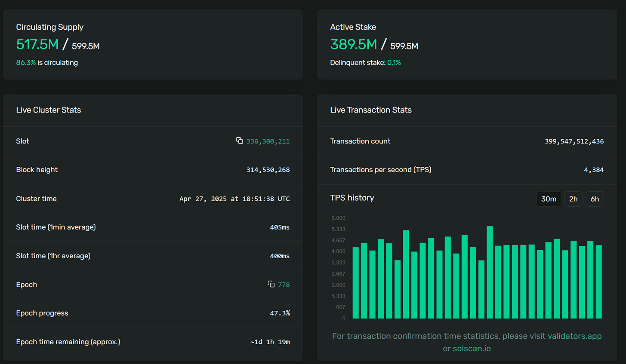Select the 389.5M active stake value
This screenshot has width=626, height=364.
click(354, 44)
